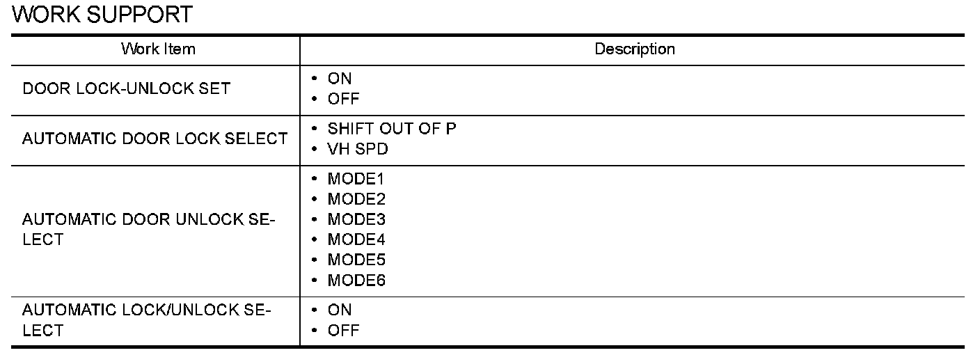Choose OFF for AUTOMATIC LOCK/UNLOCK SELECT
This screenshot has height=355, width=980.
[x=343, y=331]
